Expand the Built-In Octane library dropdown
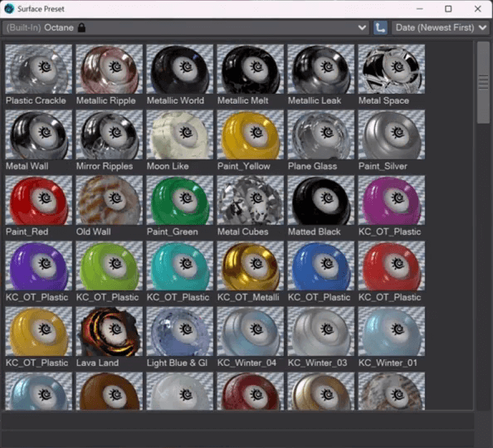 (x=186, y=27)
